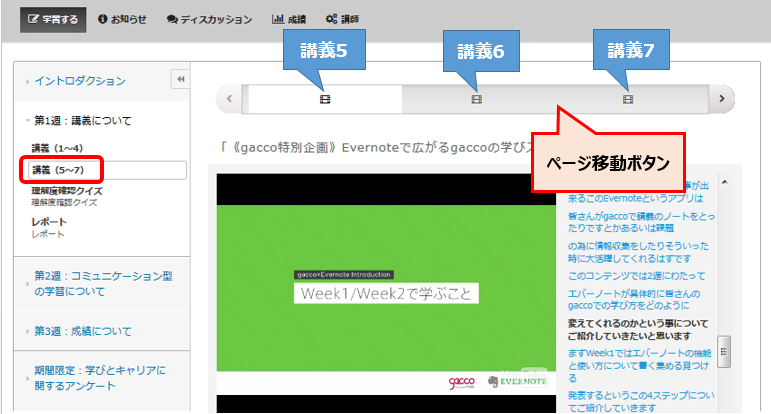Collapse the sidebar with double-arrow button
Screen dimensions: 771x414
tap(180, 79)
